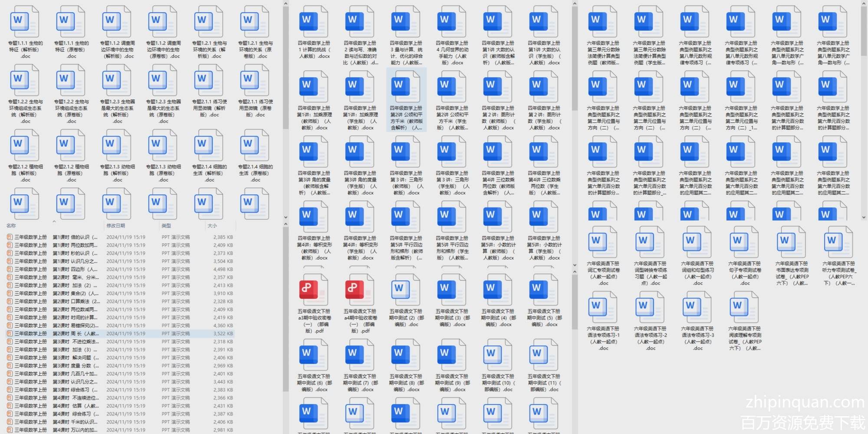
Task: Select 六年级英语下册 句子专项测试卷 file
Action: coord(745,256)
